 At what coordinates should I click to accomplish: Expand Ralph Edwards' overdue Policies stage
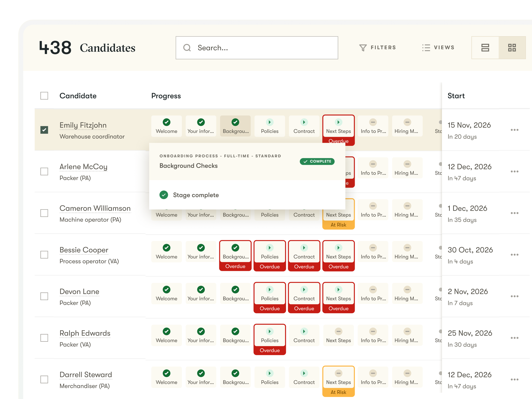click(x=270, y=339)
